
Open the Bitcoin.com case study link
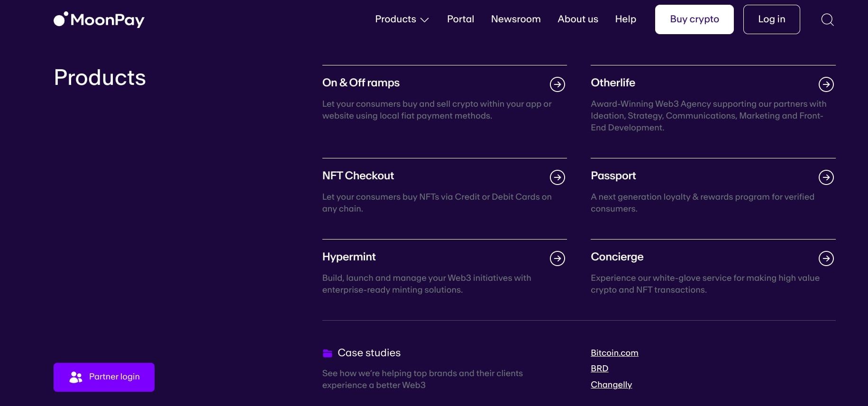614,353
